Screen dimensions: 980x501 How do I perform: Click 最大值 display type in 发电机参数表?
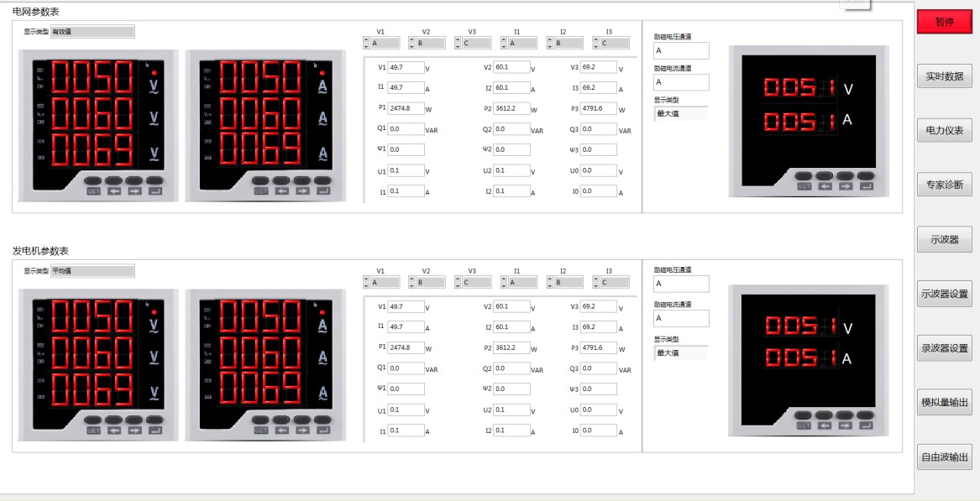680,352
